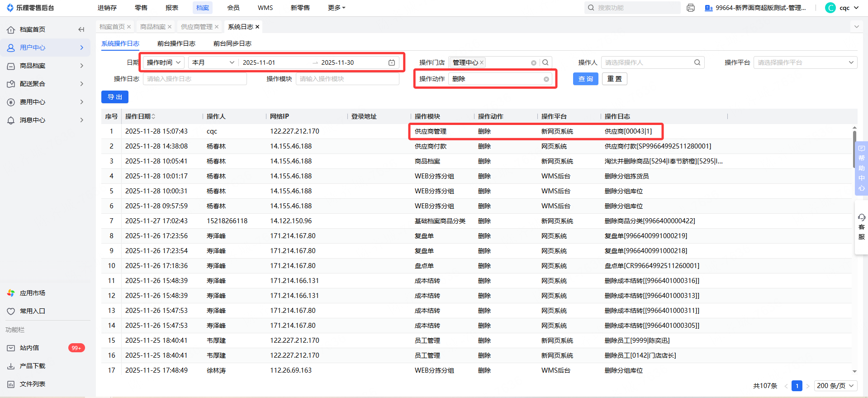Sort the table by 操作日期 column

point(153,116)
